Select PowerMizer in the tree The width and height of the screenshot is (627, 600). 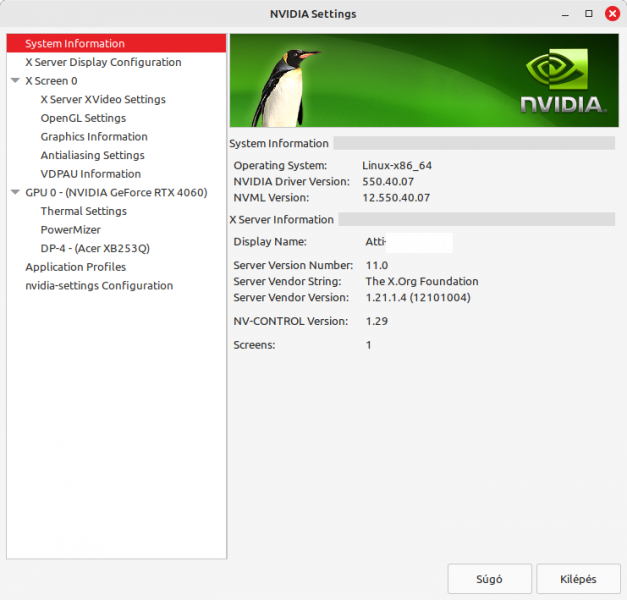[70, 230]
